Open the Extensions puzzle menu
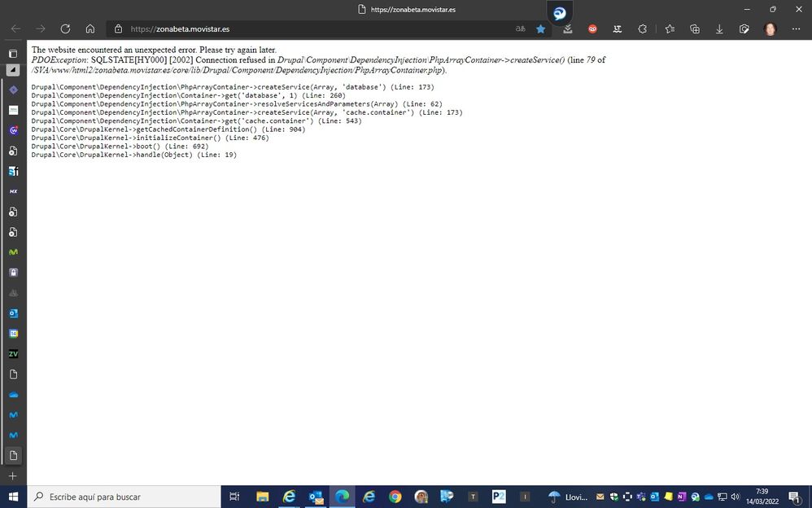 click(x=643, y=28)
